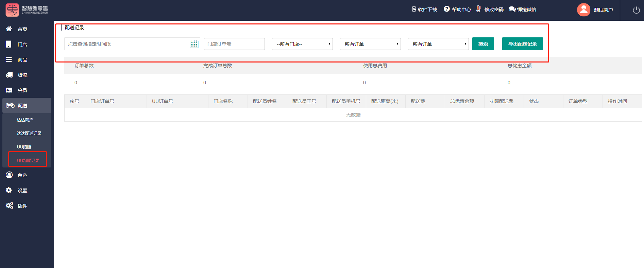
Task: Open the second 所有订单 dropdown
Action: click(438, 44)
